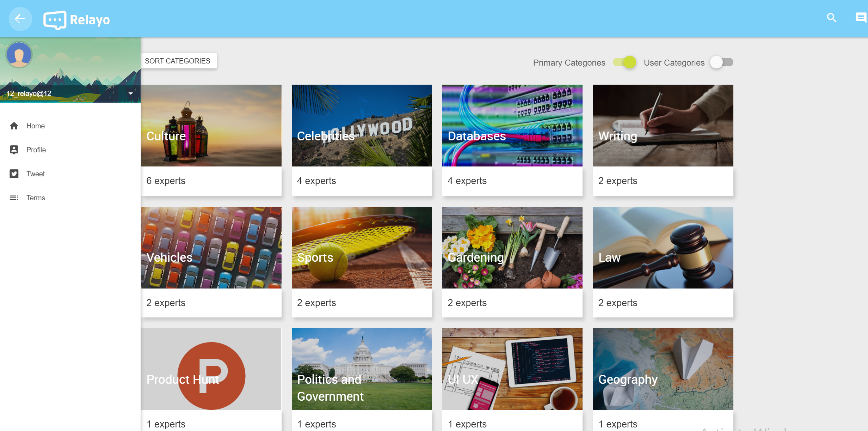Viewport: 868px width, 431px height.
Task: Disable the Primary Categories toggle
Action: pos(624,62)
